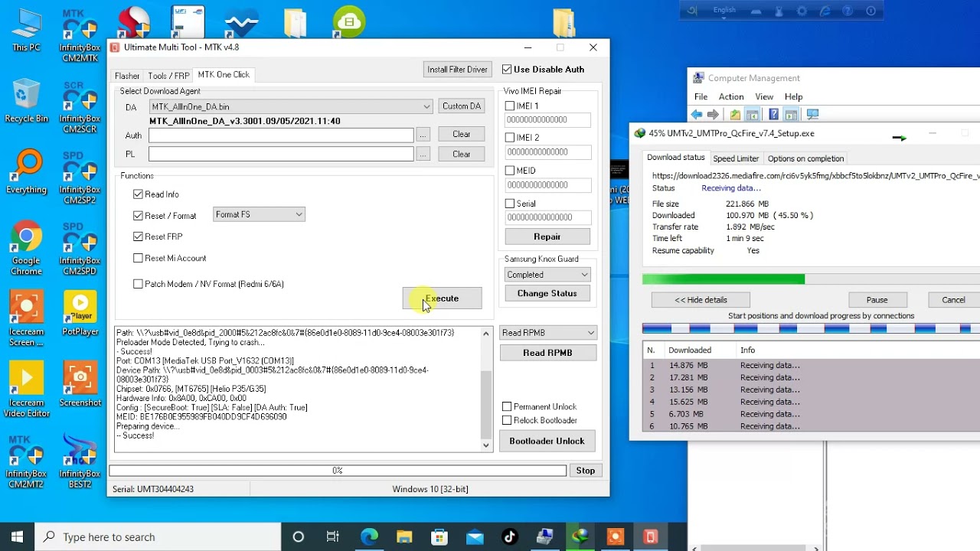Open the InfinityBox CM2SCR shortcut
This screenshot has width=980, height=551.
(80, 106)
